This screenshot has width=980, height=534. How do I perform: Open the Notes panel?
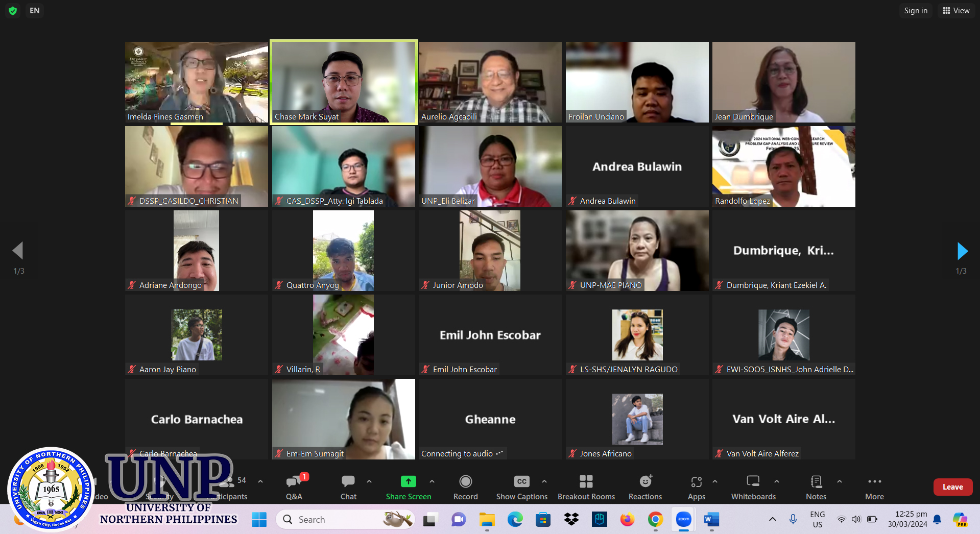coord(816,487)
